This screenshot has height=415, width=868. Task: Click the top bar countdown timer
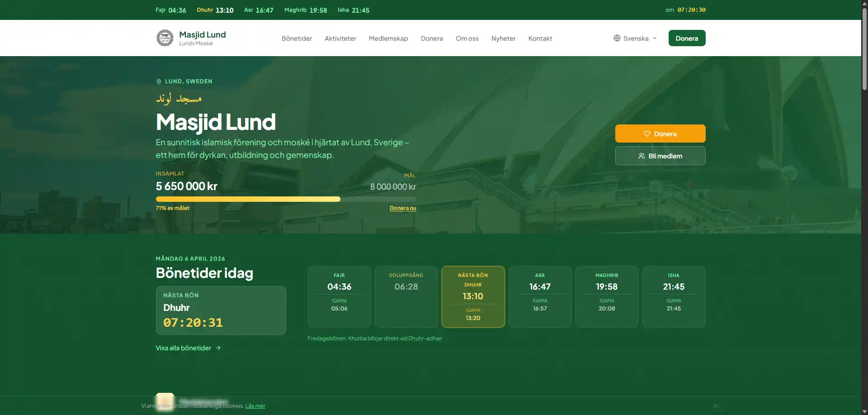pyautogui.click(x=691, y=10)
